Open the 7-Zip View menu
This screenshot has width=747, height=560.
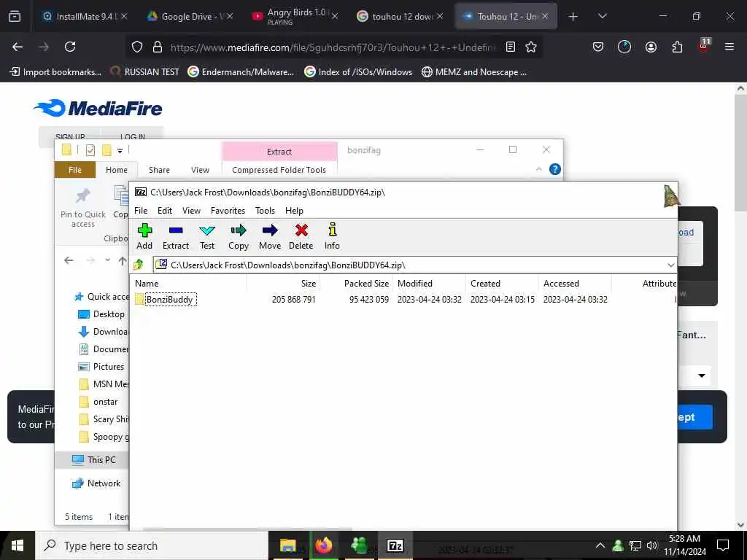click(191, 211)
